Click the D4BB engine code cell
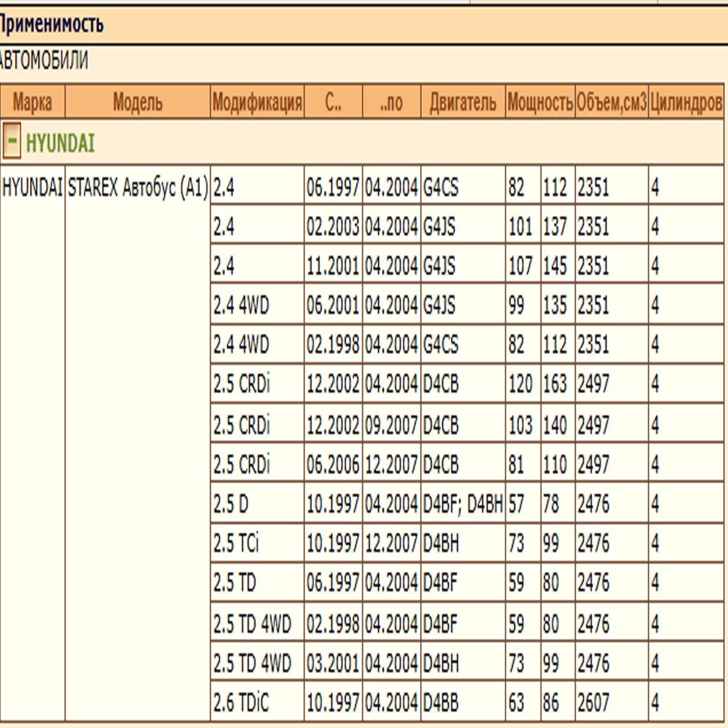The image size is (728, 728). point(463,702)
